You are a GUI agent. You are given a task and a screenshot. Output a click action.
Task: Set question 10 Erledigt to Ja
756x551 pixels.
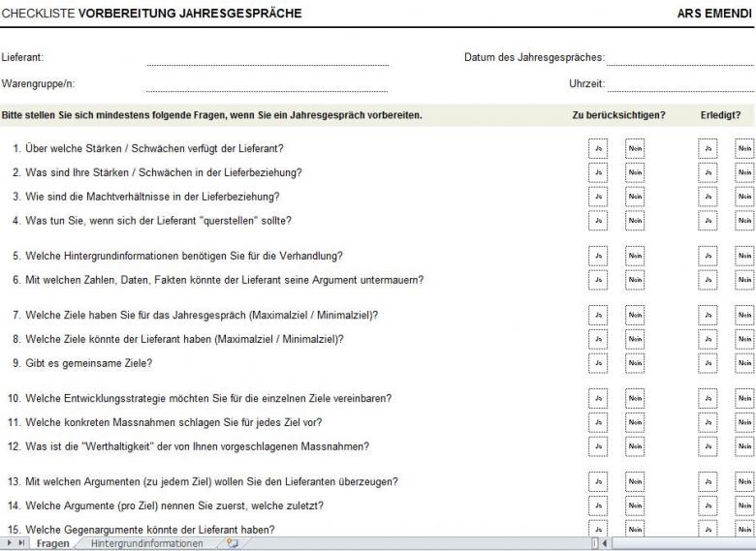click(x=709, y=399)
